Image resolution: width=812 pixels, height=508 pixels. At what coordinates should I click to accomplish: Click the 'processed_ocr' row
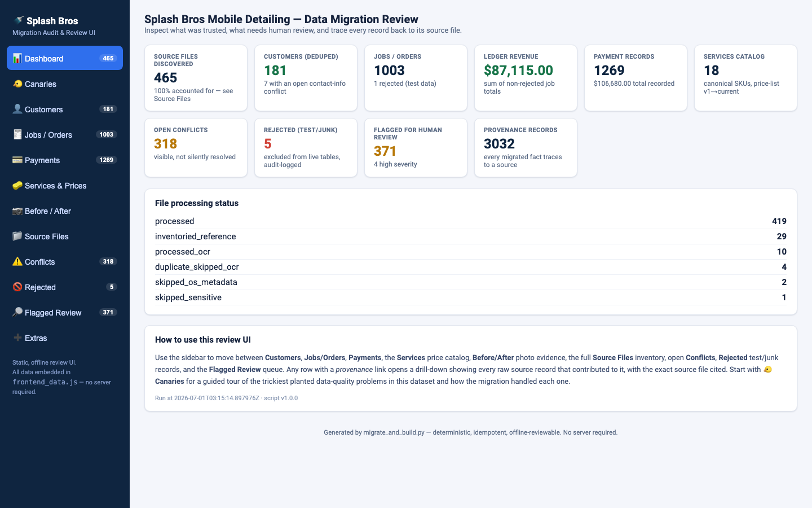click(x=471, y=252)
